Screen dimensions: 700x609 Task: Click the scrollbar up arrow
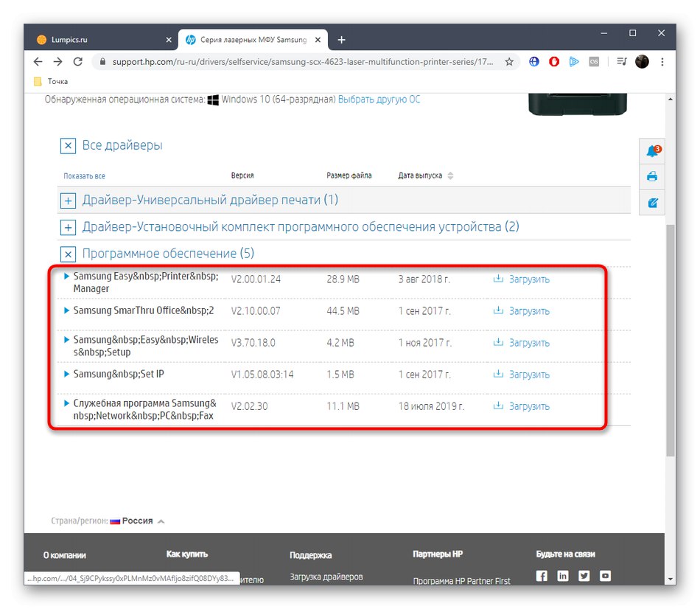pos(670,100)
